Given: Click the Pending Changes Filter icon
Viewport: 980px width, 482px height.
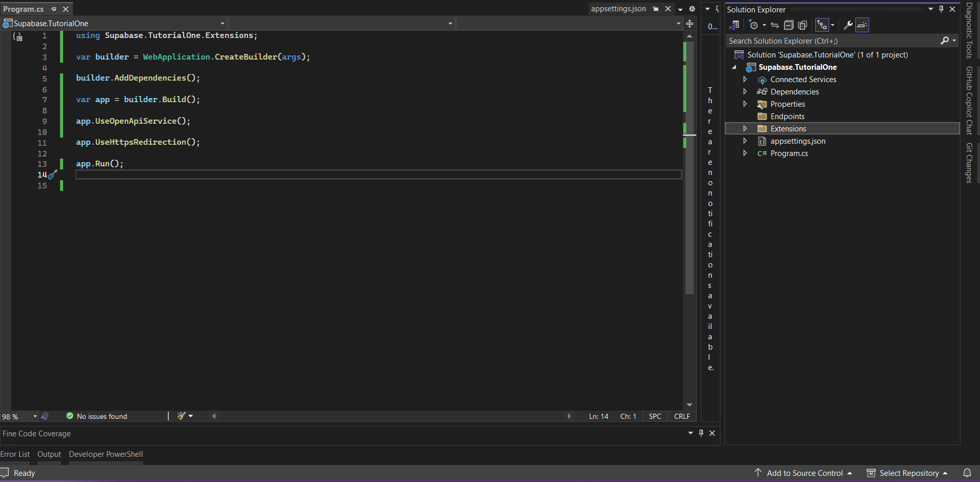Looking at the screenshot, I should tap(754, 25).
